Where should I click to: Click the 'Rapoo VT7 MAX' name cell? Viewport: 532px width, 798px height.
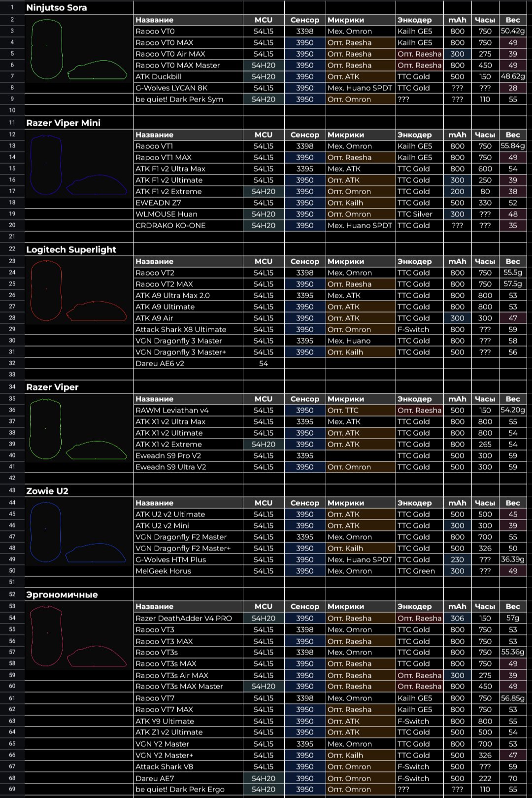(189, 709)
